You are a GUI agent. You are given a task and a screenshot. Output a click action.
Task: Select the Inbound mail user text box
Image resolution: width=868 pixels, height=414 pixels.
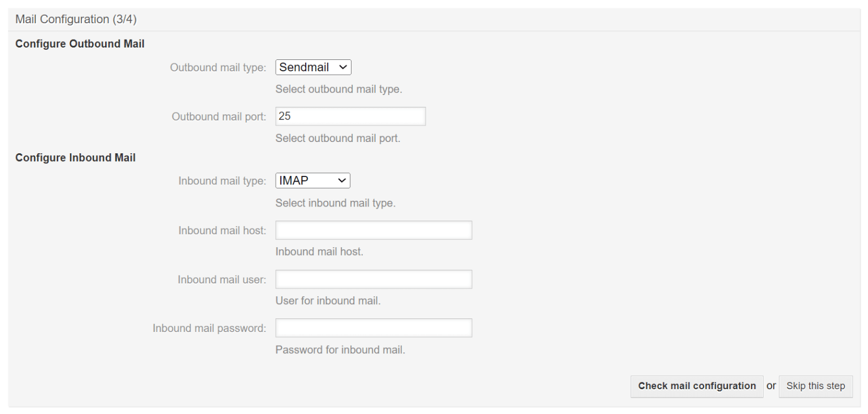373,279
